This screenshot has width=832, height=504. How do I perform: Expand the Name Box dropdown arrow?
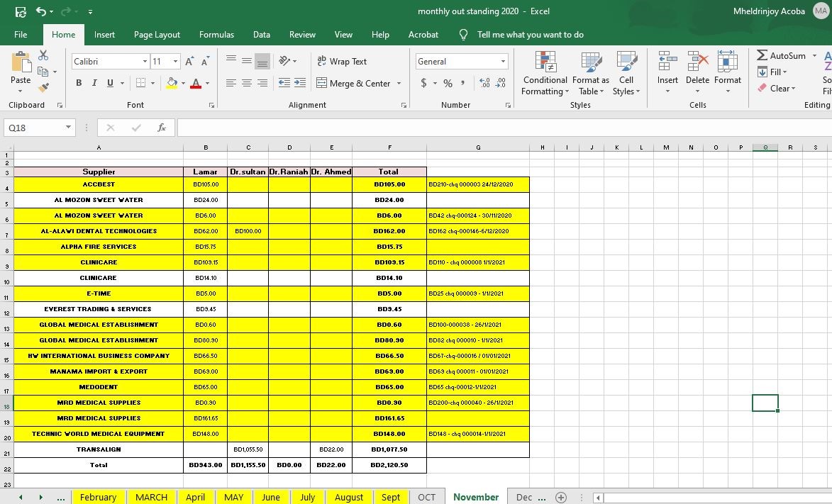pyautogui.click(x=69, y=128)
